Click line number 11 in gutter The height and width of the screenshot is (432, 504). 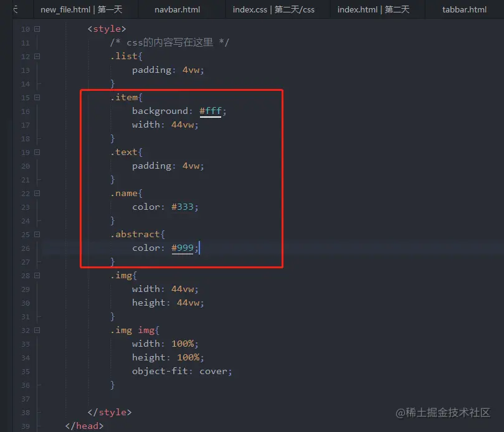(26, 43)
